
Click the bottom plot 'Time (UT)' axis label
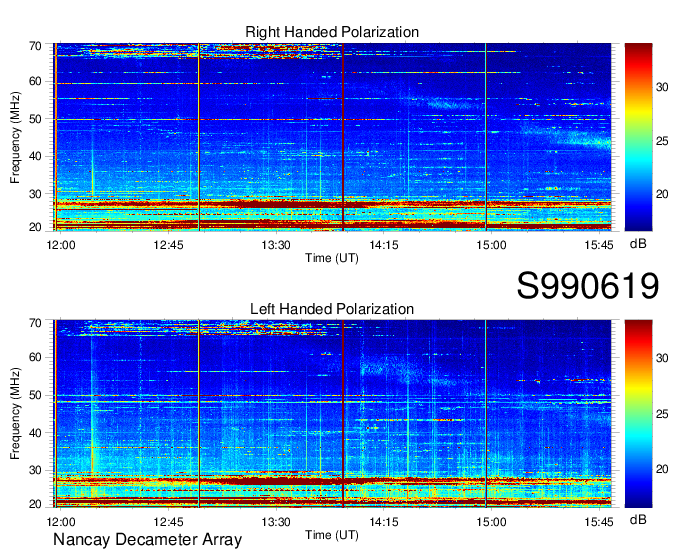332,535
